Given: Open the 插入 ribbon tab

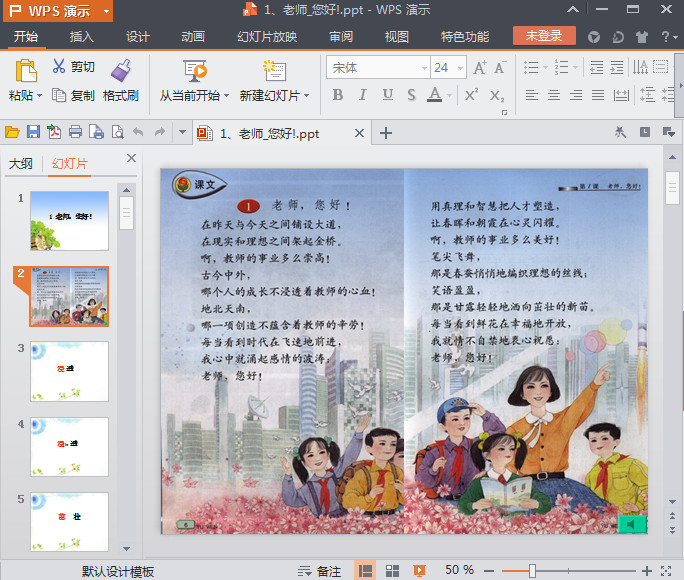Looking at the screenshot, I should coord(81,37).
